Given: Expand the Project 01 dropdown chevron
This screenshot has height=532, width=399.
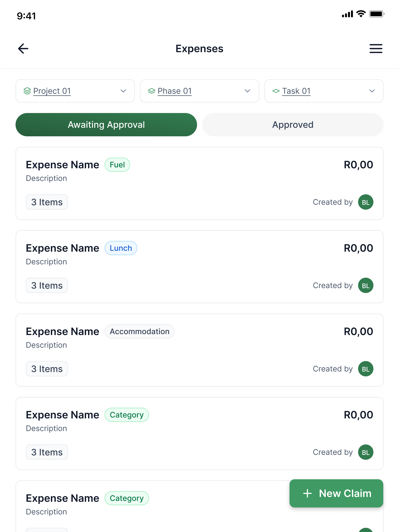Looking at the screenshot, I should tap(123, 91).
